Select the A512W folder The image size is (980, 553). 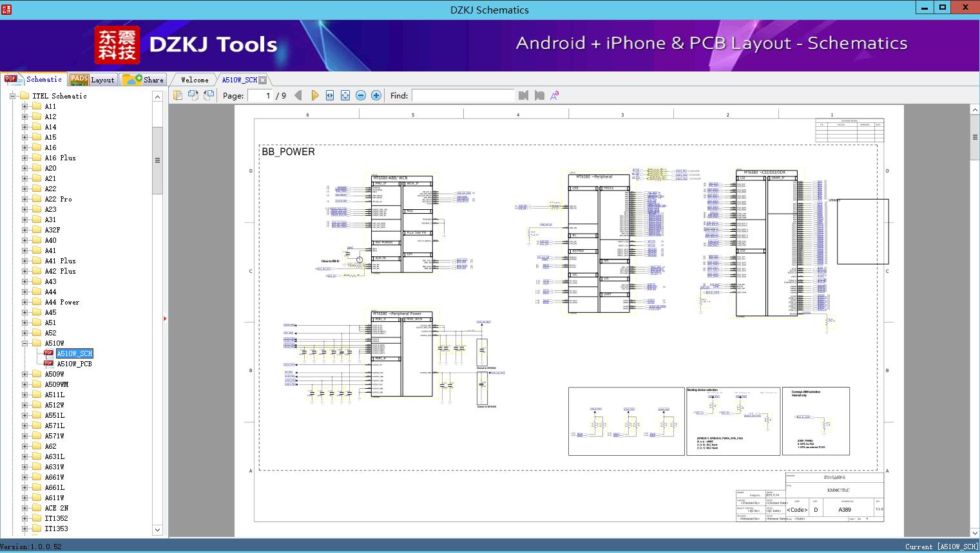pos(54,405)
